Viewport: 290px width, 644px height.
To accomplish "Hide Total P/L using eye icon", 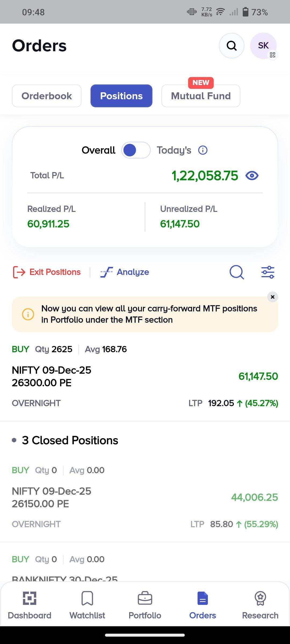I will click(252, 176).
